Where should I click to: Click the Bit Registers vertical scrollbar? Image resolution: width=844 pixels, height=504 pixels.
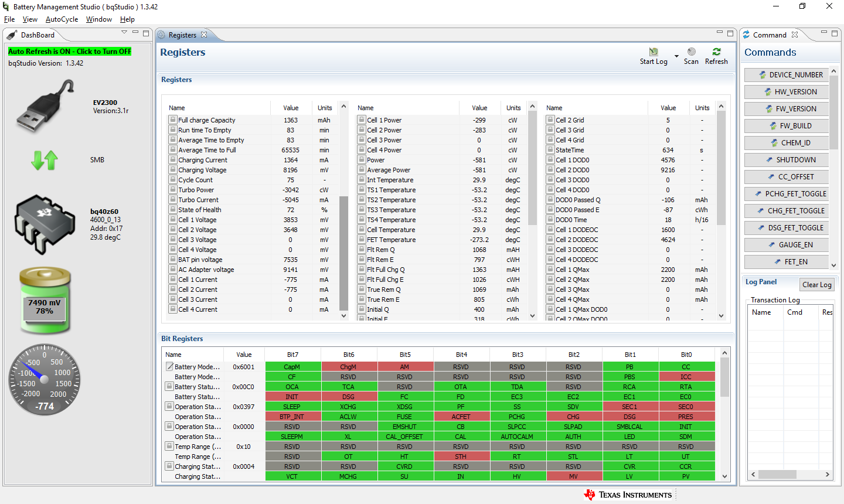pos(725,415)
